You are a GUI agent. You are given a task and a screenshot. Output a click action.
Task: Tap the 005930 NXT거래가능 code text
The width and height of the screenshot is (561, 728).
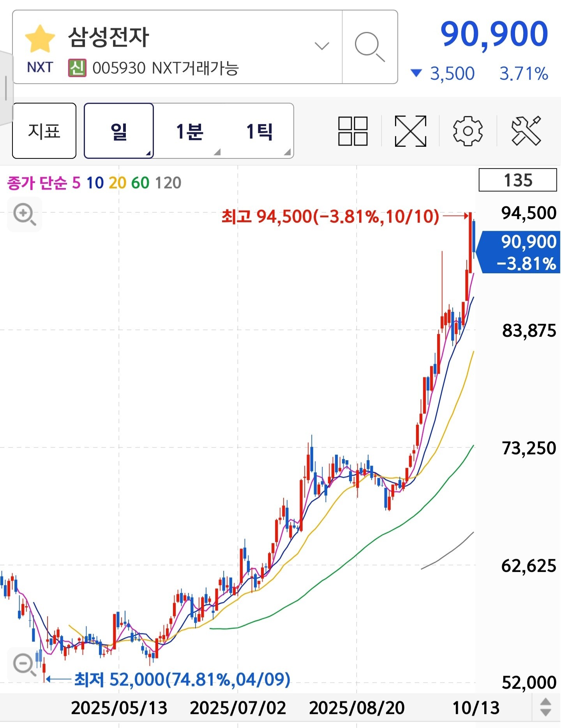[x=166, y=68]
